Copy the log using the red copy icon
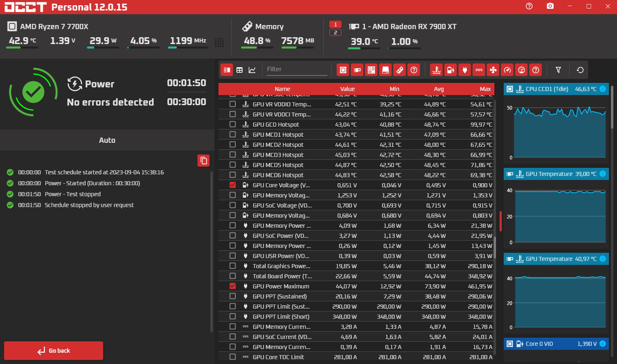Viewport: 617px width, 364px height. [x=204, y=161]
